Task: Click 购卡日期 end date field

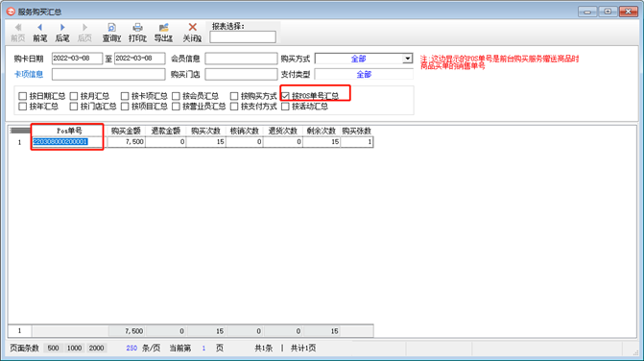Action: 139,59
